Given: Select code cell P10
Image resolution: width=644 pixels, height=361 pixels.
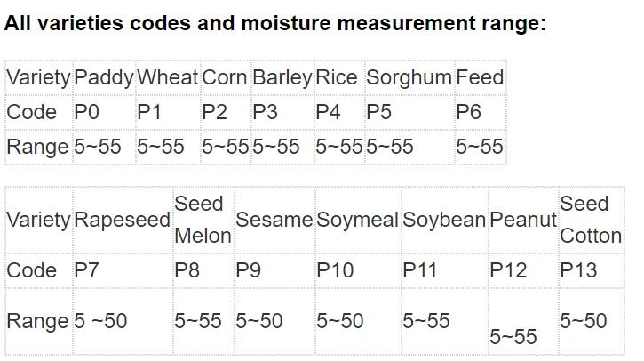Looking at the screenshot, I should pos(335,270).
